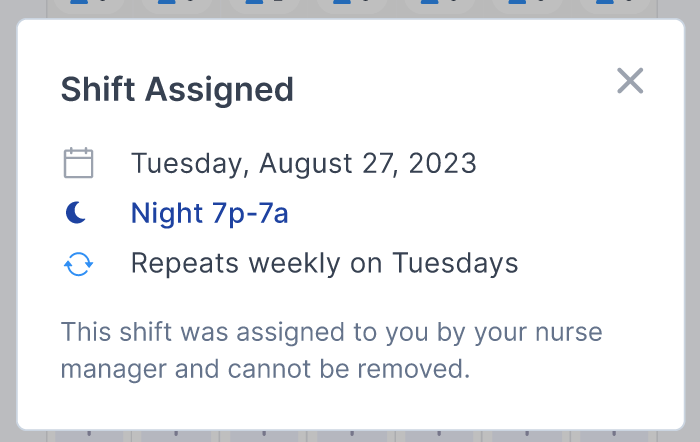The height and width of the screenshot is (442, 700).
Task: Click the third staff-count pill behind the dialog
Action: 264,5
